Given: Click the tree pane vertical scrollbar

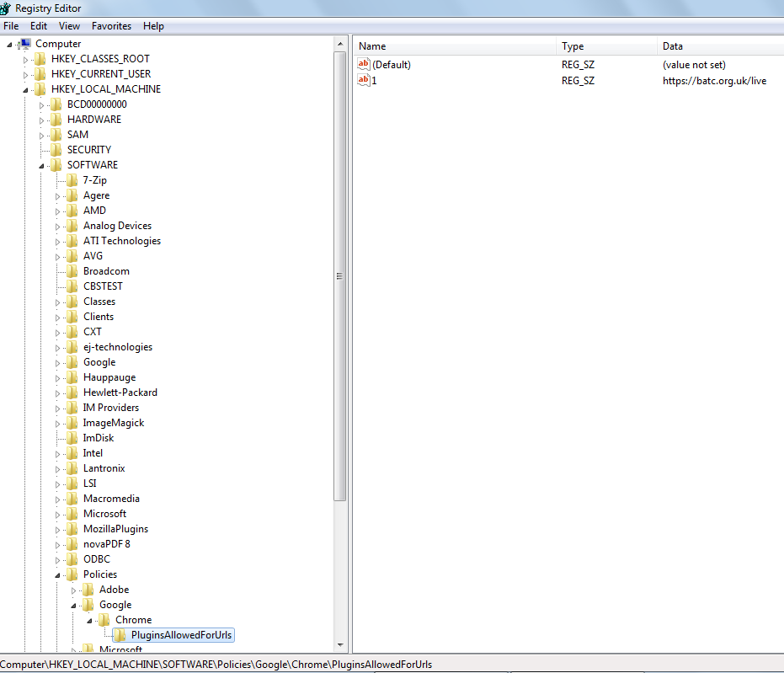Looking at the screenshot, I should (x=340, y=275).
